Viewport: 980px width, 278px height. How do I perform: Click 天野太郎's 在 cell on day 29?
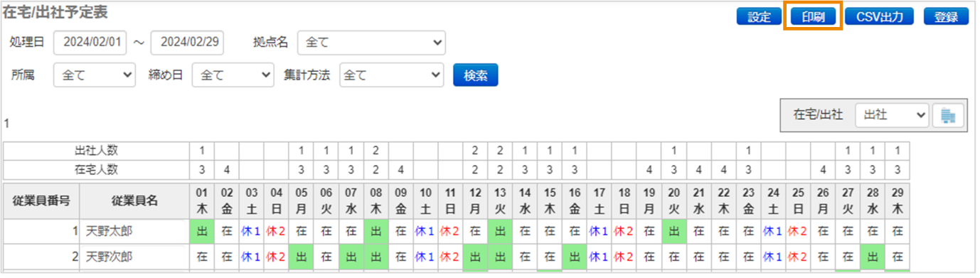(x=898, y=232)
